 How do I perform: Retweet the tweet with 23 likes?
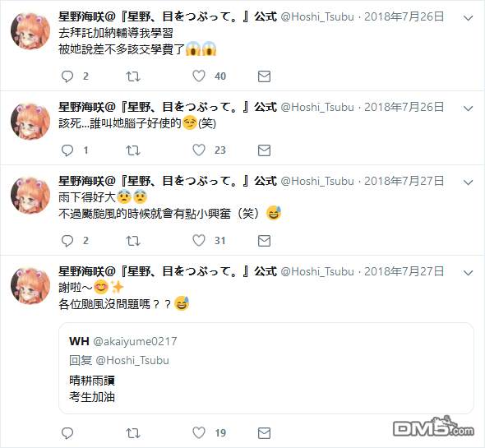(133, 150)
